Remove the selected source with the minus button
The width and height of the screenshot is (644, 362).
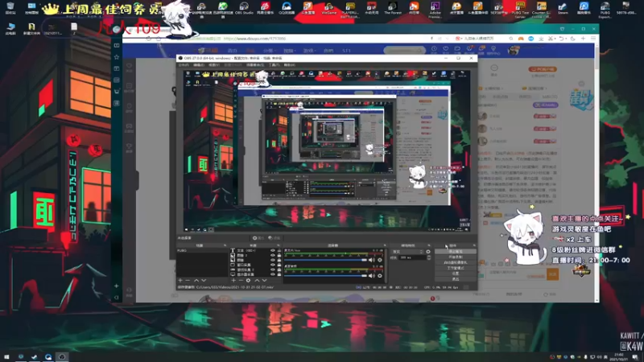tap(241, 280)
